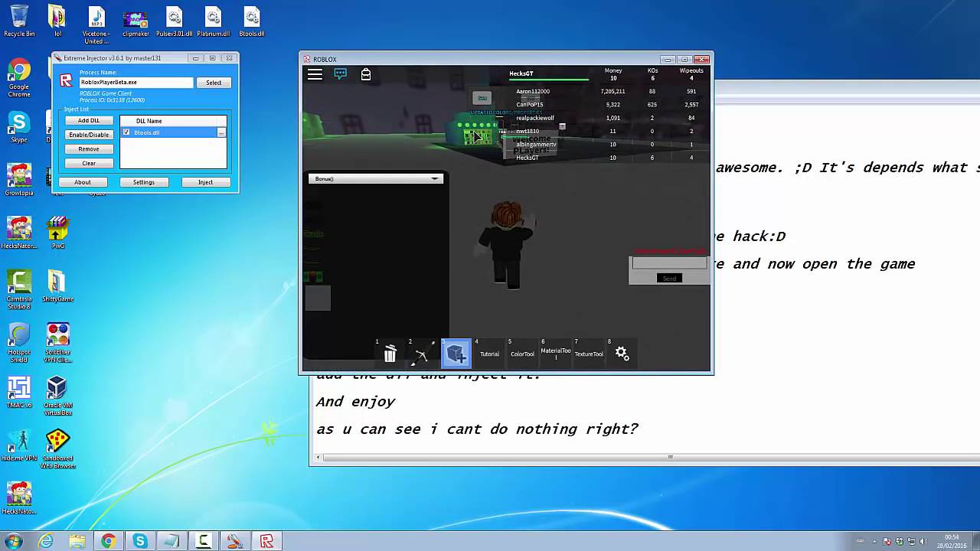Select the ColorTool hotbar slot
Viewport: 980px width, 551px height.
click(522, 354)
